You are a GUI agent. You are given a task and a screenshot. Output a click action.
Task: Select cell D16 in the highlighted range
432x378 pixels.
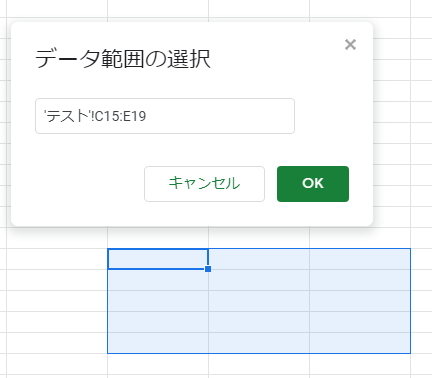(x=259, y=280)
